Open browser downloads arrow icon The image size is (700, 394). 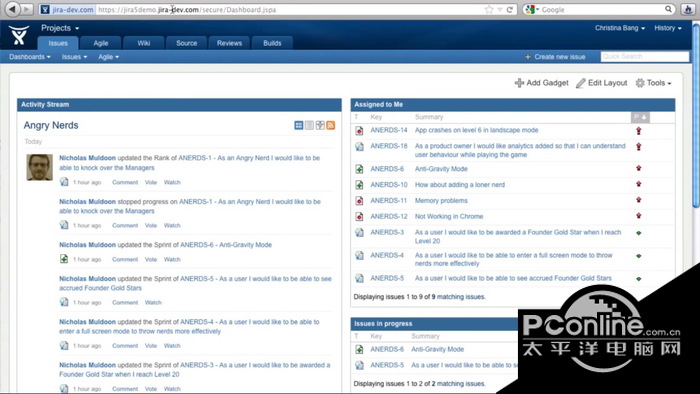coord(688,9)
